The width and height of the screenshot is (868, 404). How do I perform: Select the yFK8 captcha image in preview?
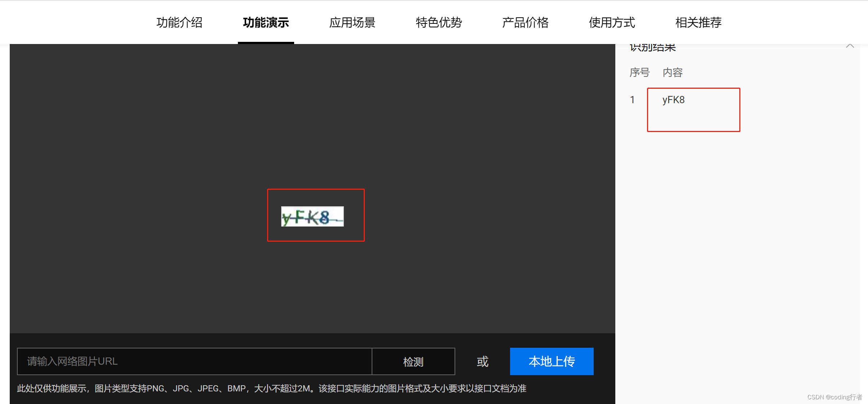(312, 216)
